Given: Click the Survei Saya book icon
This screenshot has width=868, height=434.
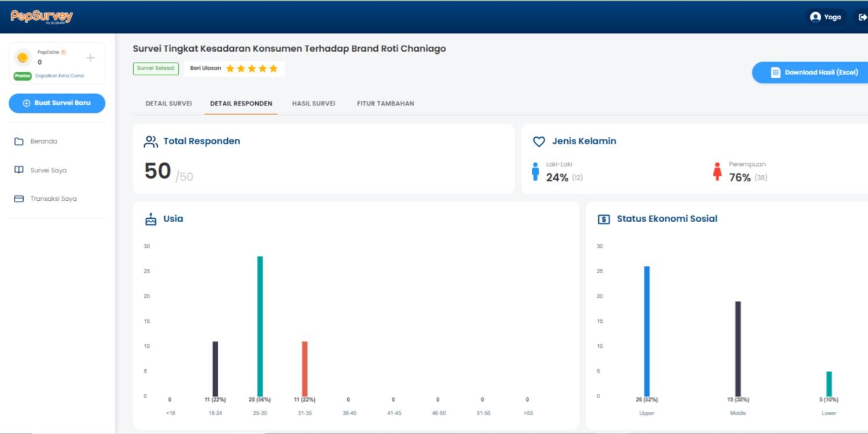Looking at the screenshot, I should click(x=19, y=170).
